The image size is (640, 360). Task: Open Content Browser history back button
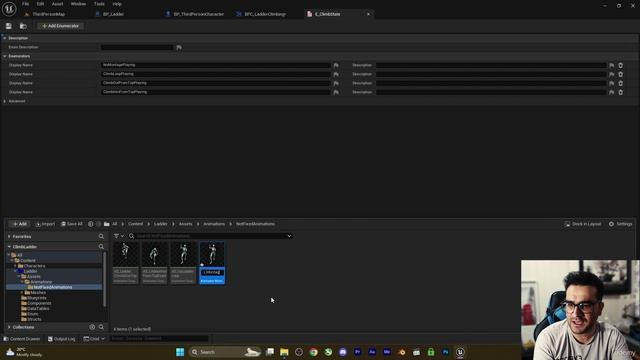[91, 224]
